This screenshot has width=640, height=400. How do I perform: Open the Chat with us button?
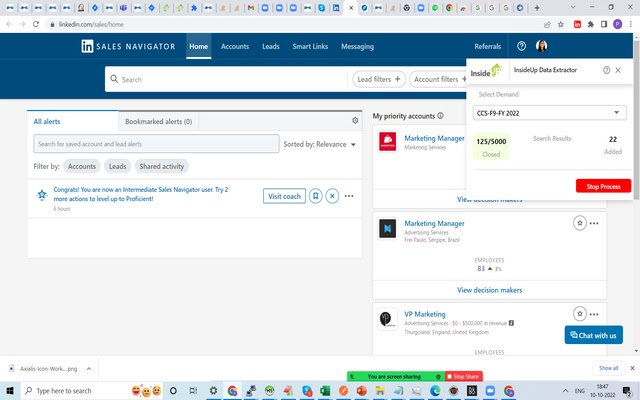click(x=593, y=335)
